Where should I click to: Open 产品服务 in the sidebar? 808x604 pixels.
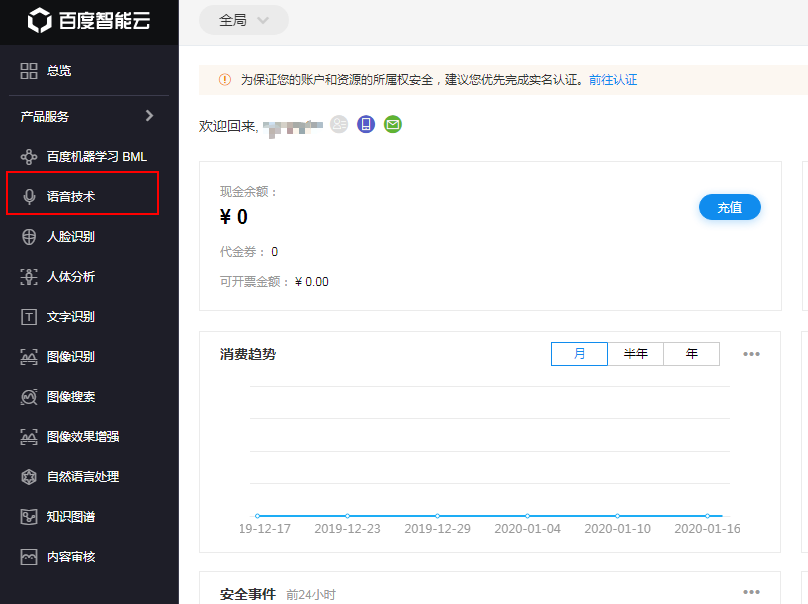[89, 116]
